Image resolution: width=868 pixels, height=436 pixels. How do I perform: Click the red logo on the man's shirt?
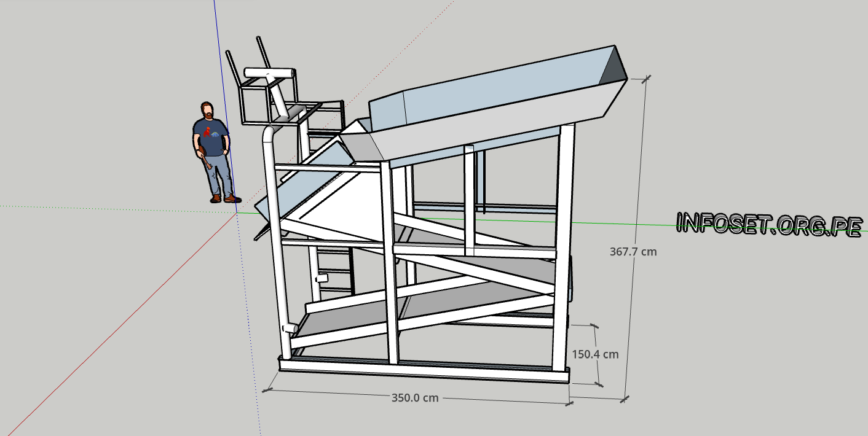click(208, 131)
